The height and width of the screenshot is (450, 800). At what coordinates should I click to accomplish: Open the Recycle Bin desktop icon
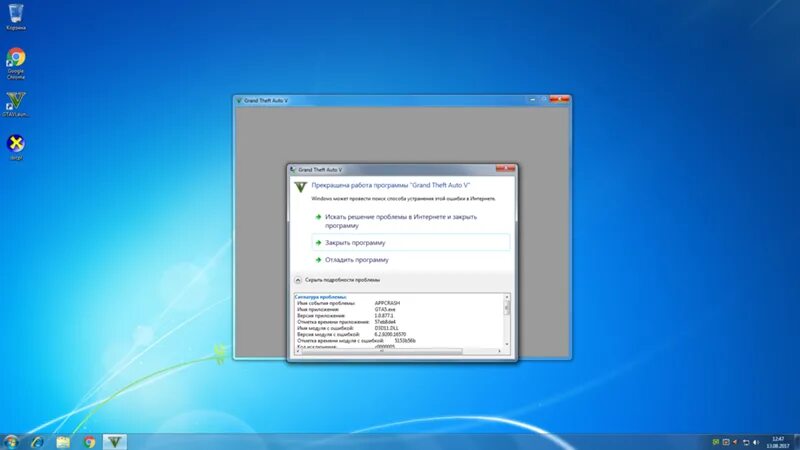[16, 17]
